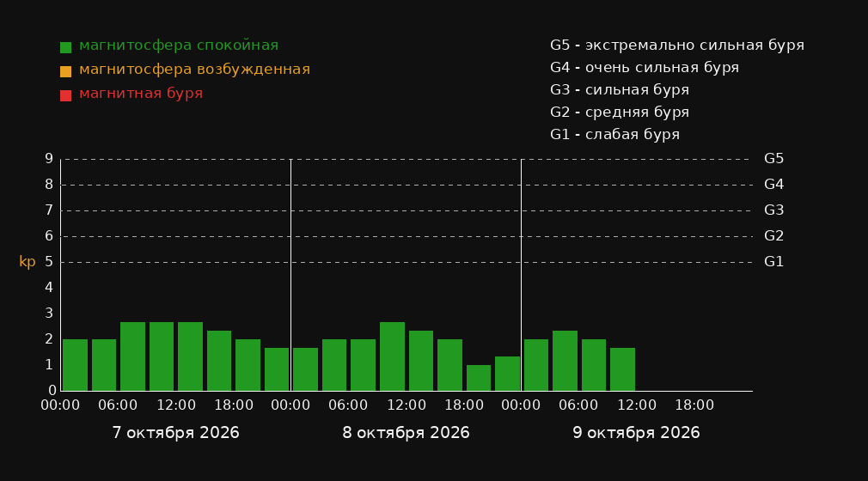Image resolution: width=868 pixels, height=481 pixels.
Task: Click the orange 'kp' axis label
Action: [28, 262]
